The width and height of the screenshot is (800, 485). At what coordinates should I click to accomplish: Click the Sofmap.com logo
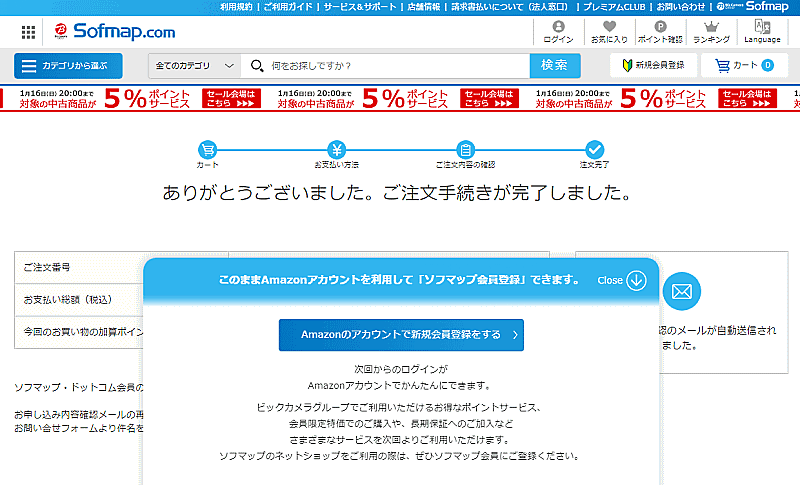(x=115, y=32)
